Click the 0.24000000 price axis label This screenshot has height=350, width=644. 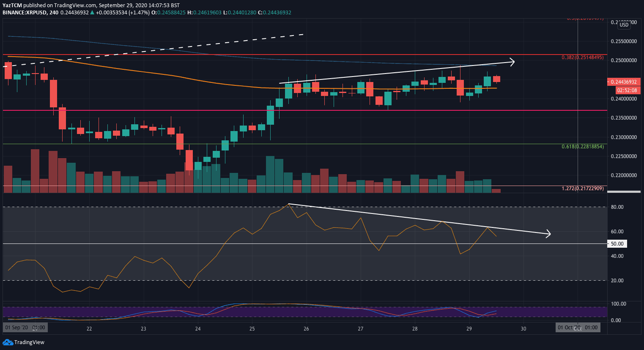point(624,99)
